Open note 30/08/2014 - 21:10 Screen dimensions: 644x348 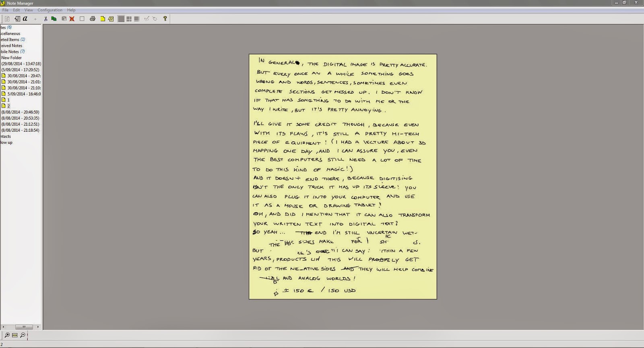24,88
